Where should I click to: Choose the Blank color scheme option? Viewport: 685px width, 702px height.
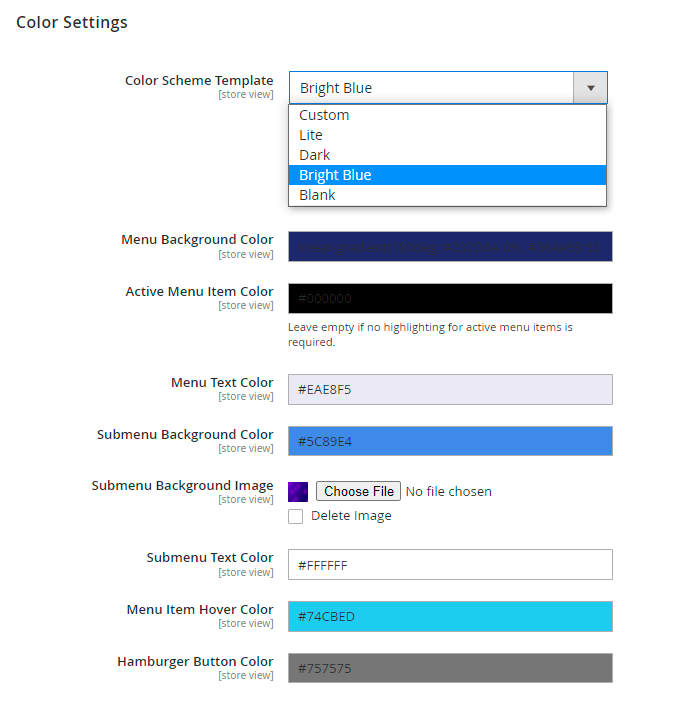[317, 195]
